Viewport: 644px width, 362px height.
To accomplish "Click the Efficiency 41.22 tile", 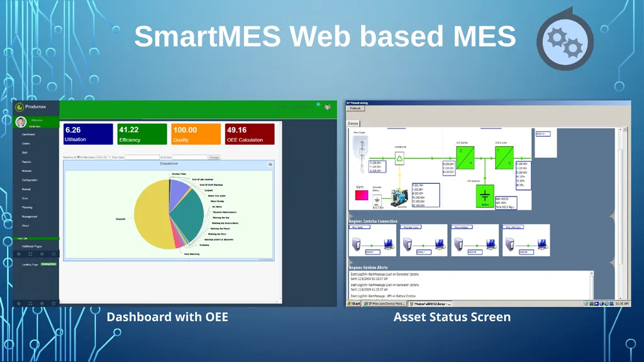I will pos(142,134).
